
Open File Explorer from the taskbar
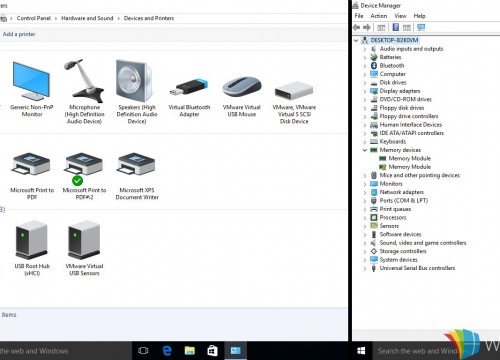[190, 351]
